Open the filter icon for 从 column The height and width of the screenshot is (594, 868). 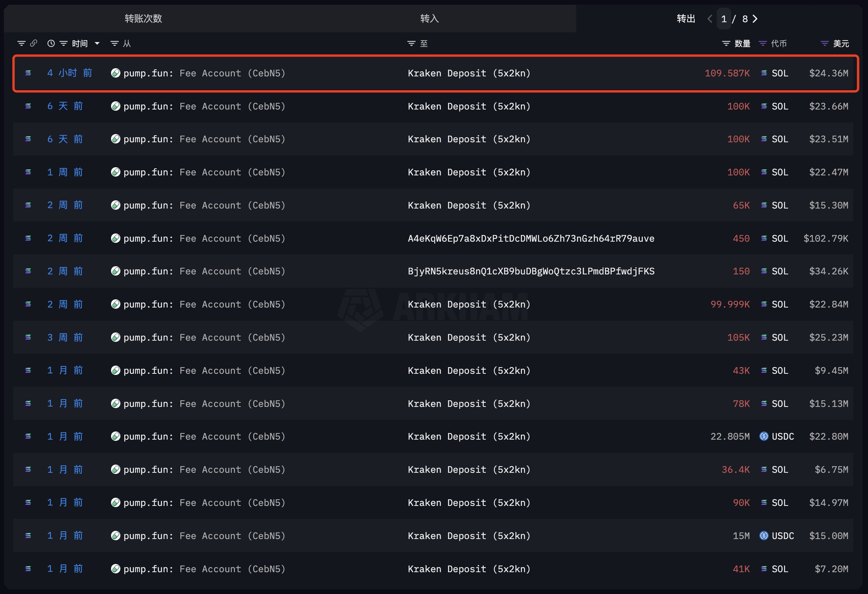pos(114,43)
